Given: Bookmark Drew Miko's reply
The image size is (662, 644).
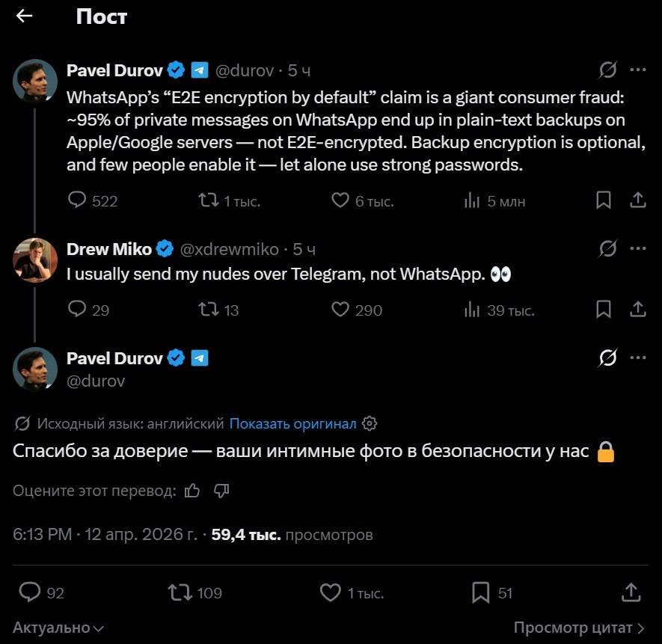Looking at the screenshot, I should point(604,309).
